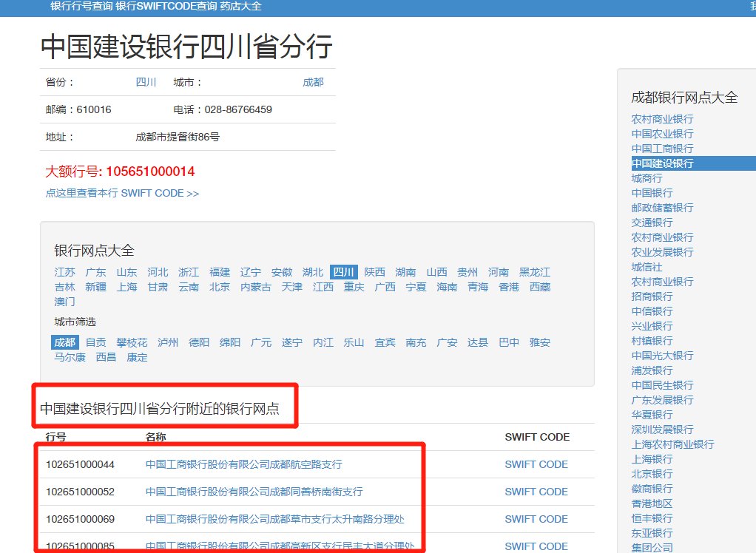Filter by city 马尔康

click(x=70, y=357)
